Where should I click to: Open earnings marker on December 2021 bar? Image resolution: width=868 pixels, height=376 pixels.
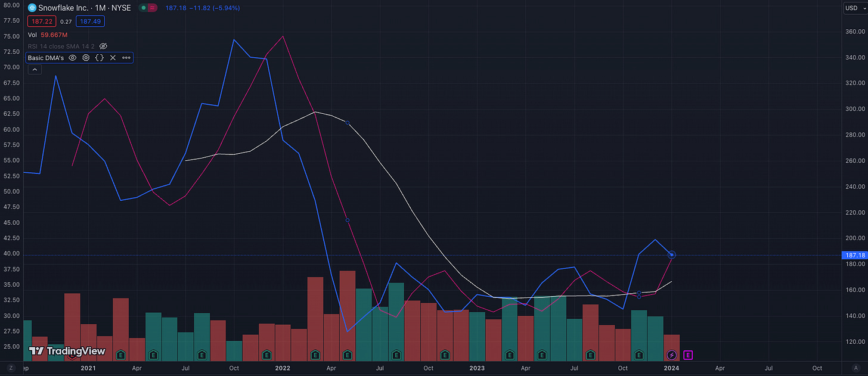pos(266,355)
